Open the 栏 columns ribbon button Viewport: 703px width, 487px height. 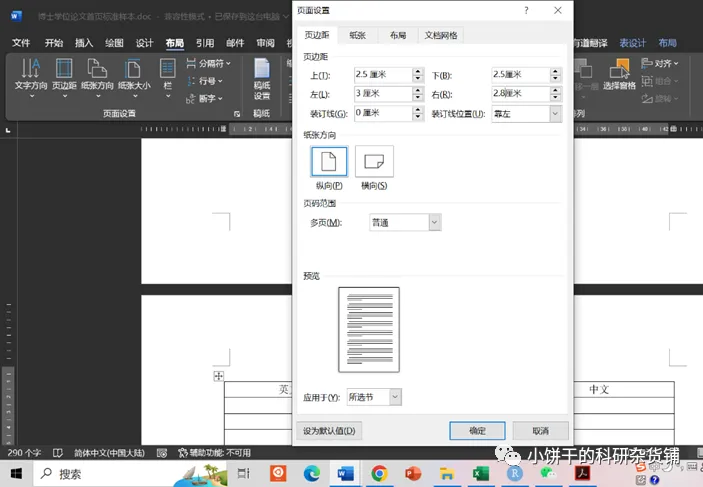[x=168, y=78]
